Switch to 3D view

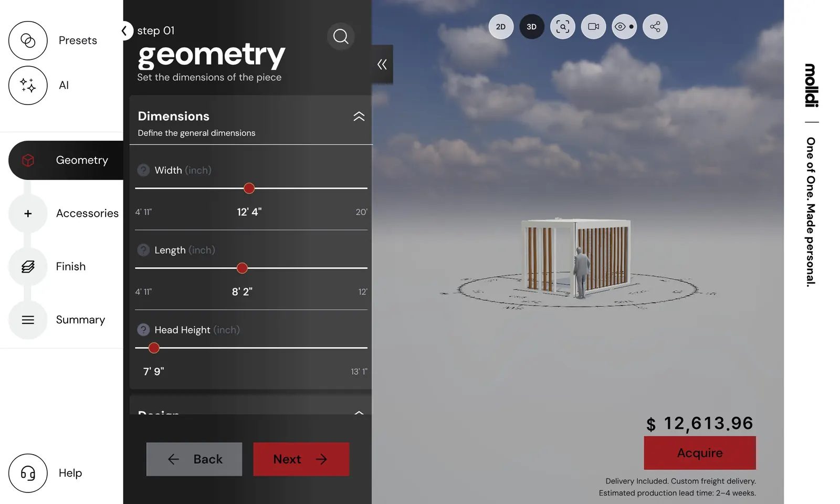point(532,27)
